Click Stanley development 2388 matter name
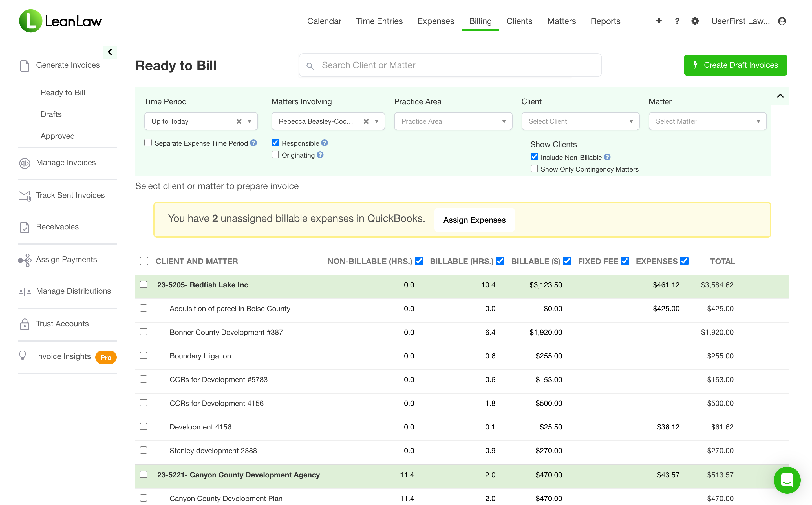The width and height of the screenshot is (812, 505). click(213, 451)
